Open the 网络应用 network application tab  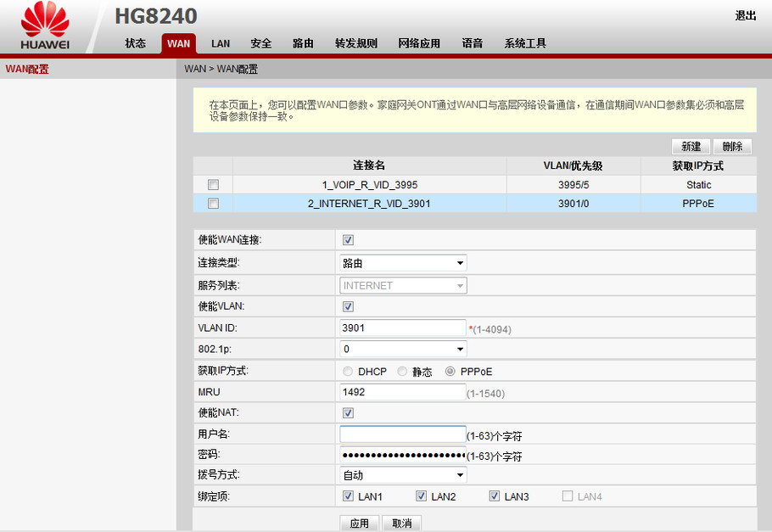tap(419, 43)
